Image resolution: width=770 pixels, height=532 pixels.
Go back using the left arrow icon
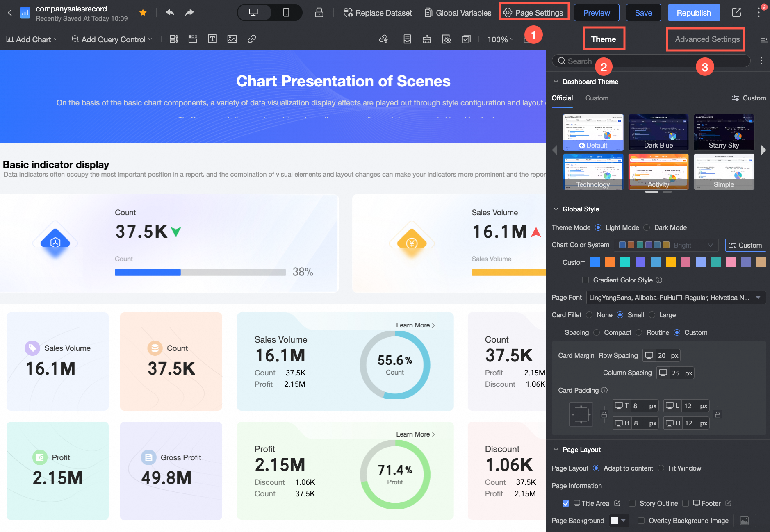pyautogui.click(x=10, y=13)
